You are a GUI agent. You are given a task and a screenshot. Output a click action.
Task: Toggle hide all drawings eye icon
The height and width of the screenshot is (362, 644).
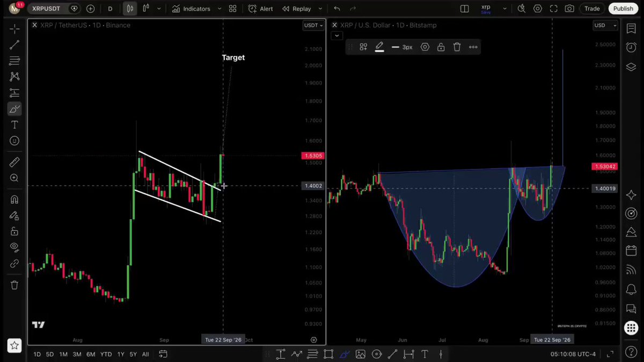click(x=14, y=247)
